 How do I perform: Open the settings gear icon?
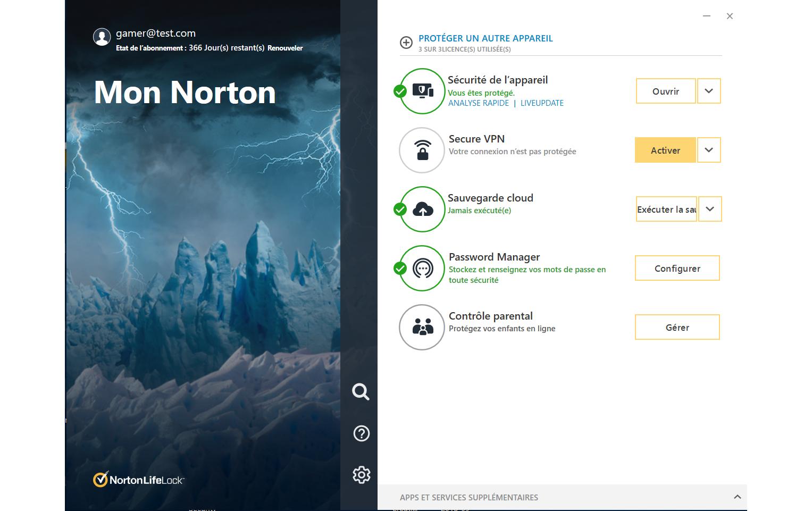point(361,475)
